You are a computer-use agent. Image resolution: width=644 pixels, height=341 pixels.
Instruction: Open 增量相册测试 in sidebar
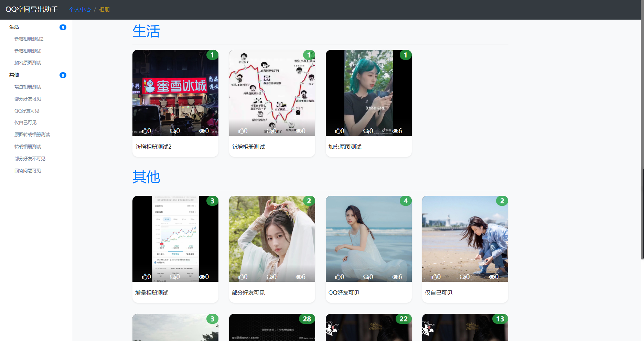28,87
